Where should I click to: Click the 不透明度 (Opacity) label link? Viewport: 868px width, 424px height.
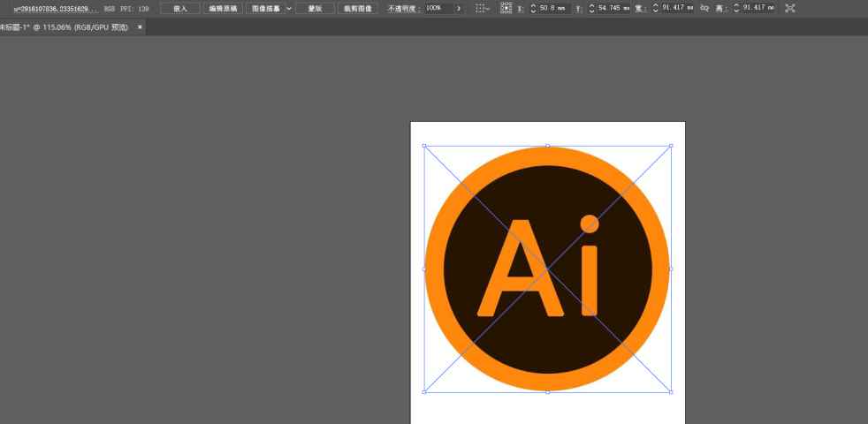pyautogui.click(x=404, y=9)
